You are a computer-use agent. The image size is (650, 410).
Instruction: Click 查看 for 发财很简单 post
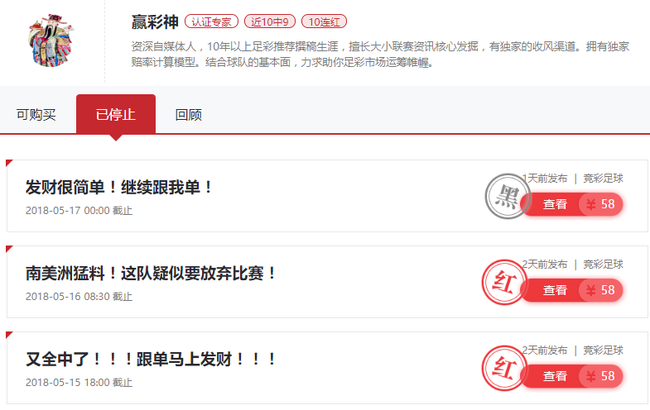[555, 204]
